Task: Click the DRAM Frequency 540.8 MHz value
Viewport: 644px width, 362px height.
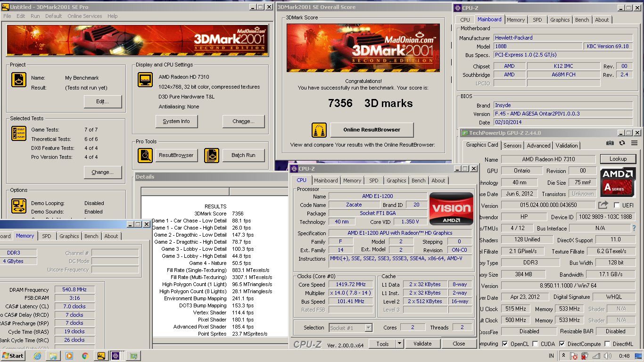Action: click(74, 290)
